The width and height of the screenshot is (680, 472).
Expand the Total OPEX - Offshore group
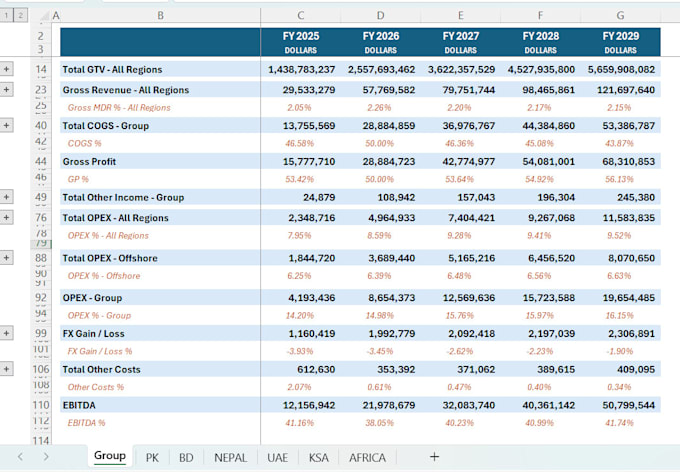(x=7, y=257)
